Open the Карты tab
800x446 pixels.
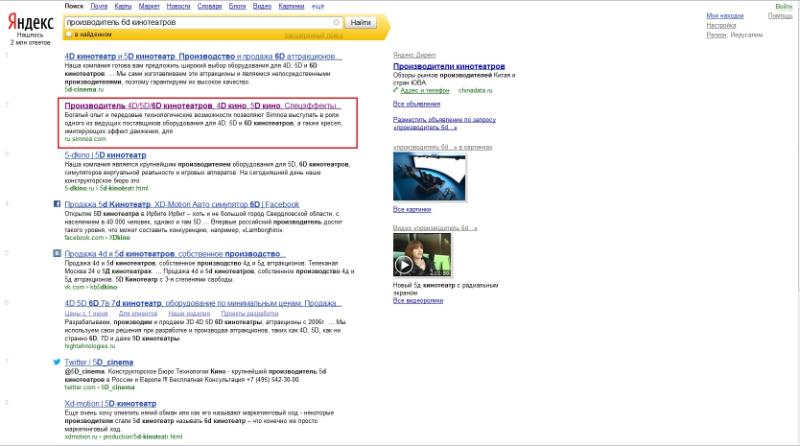point(123,6)
